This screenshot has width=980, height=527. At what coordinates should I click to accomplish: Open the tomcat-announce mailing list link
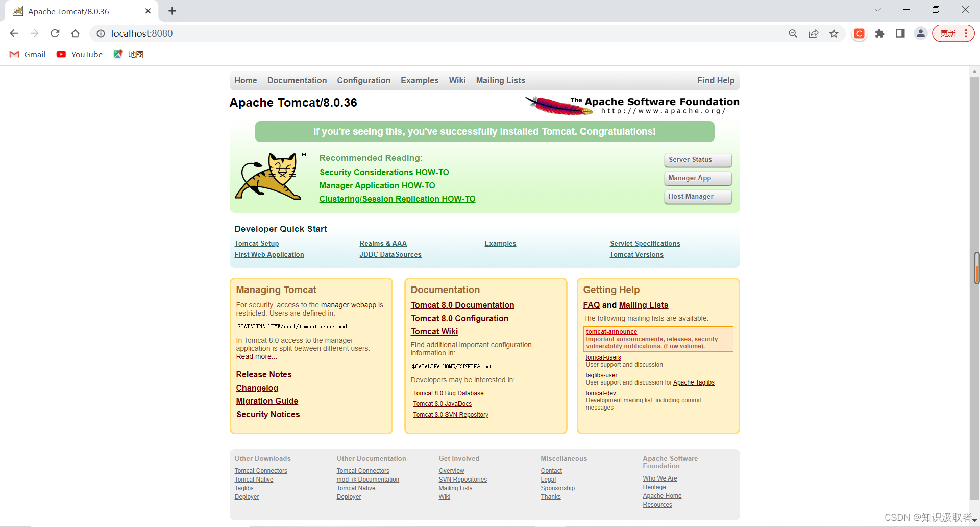611,332
